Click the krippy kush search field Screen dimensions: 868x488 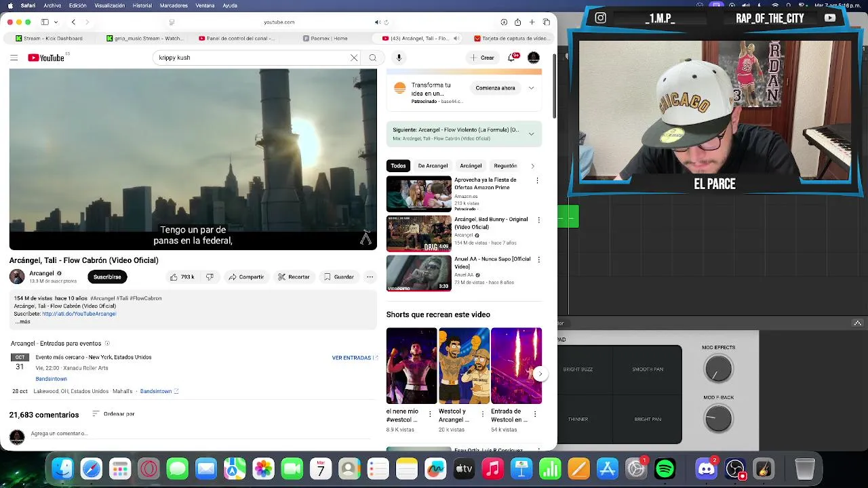[x=251, y=58]
